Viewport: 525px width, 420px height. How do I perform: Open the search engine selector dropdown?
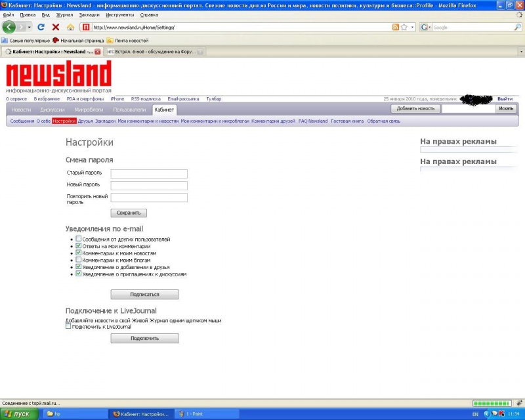(426, 27)
